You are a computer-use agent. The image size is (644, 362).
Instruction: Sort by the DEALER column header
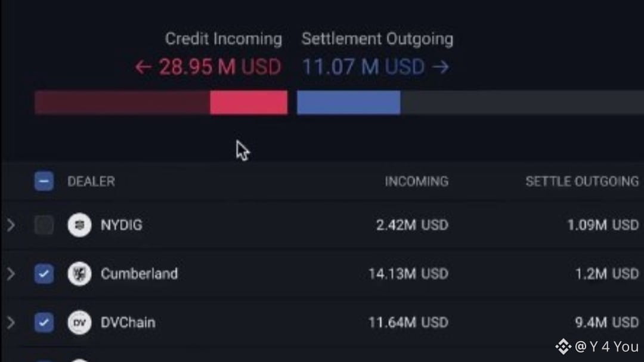coord(91,181)
